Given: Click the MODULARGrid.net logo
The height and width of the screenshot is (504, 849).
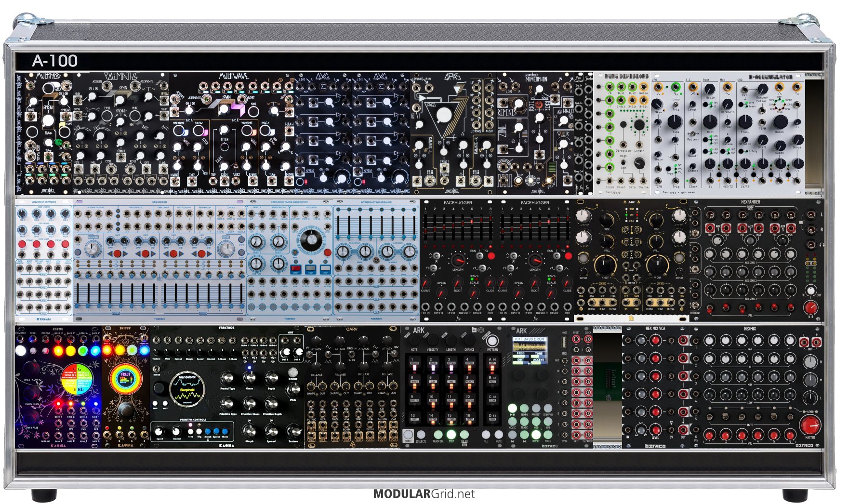Looking at the screenshot, I should click(424, 494).
